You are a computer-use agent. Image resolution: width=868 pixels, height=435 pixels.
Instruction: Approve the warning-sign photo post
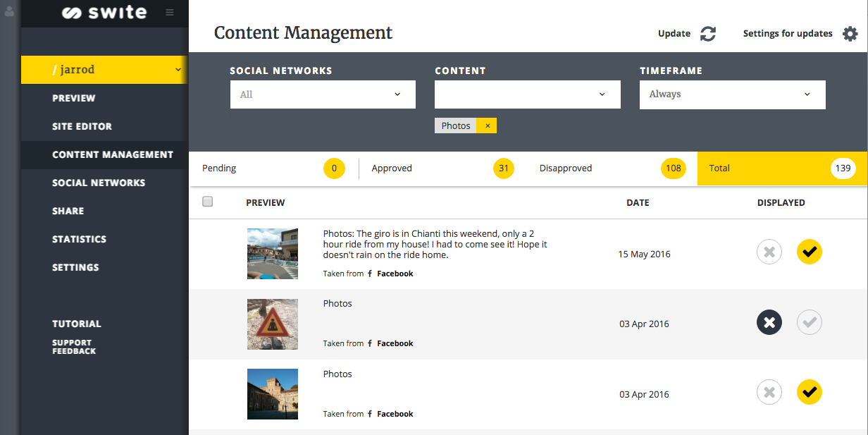coord(810,322)
